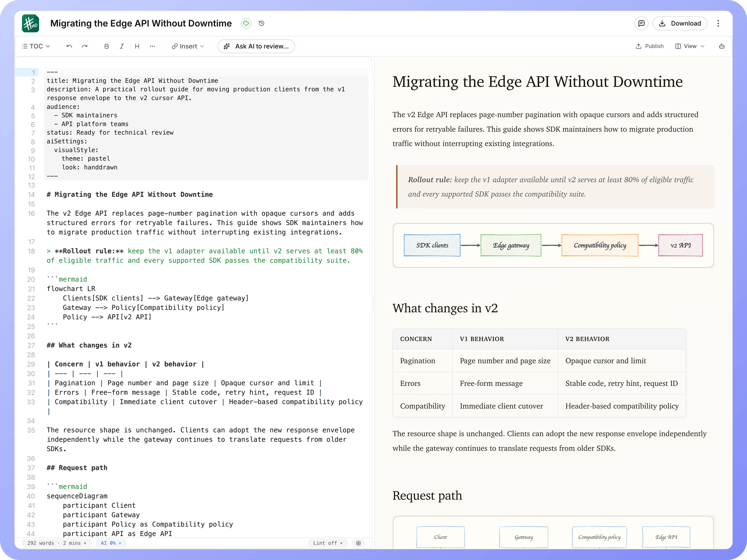Viewport: 747px width, 560px height.
Task: Open the View layout dropdown
Action: tap(690, 46)
